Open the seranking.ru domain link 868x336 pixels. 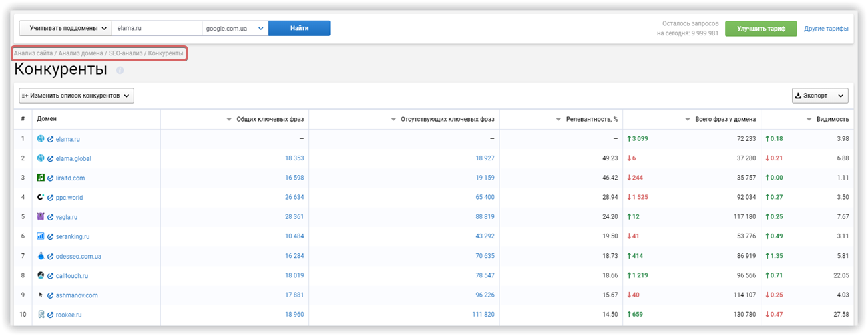[x=73, y=236]
